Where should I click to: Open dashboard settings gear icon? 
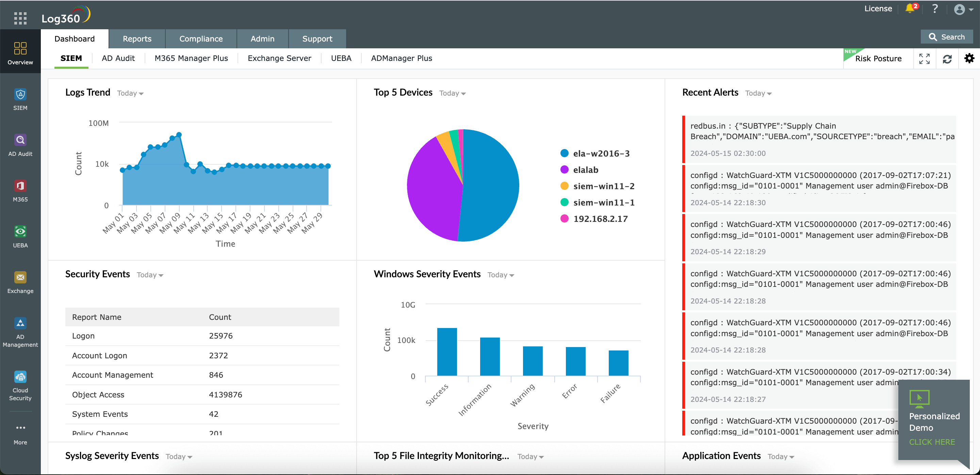click(969, 58)
